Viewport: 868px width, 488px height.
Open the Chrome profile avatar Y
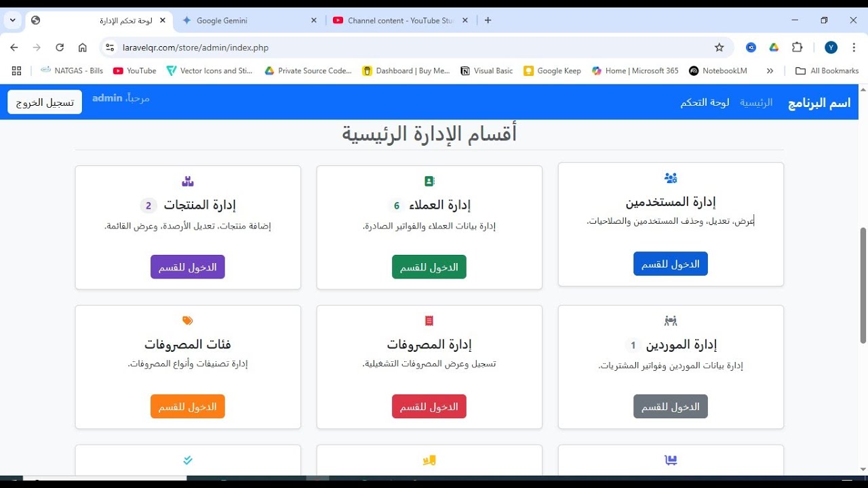point(831,47)
